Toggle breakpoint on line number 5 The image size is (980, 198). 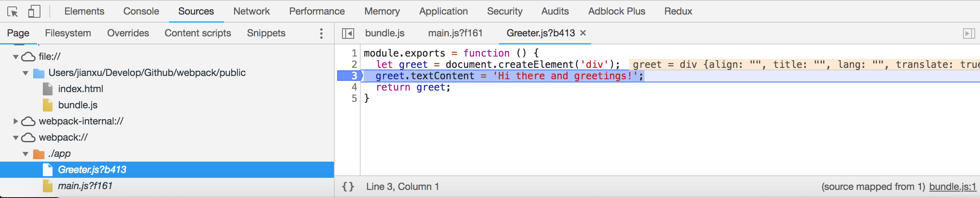tap(354, 98)
